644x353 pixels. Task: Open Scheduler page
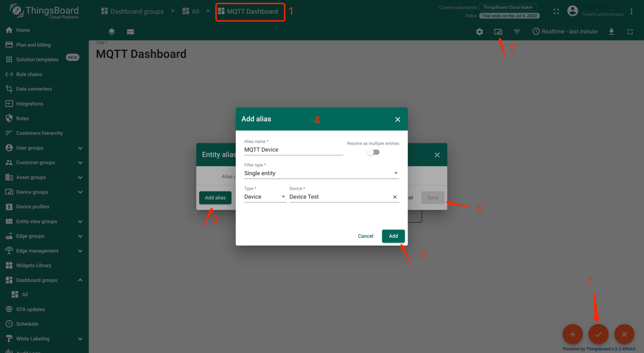[x=44, y=324]
